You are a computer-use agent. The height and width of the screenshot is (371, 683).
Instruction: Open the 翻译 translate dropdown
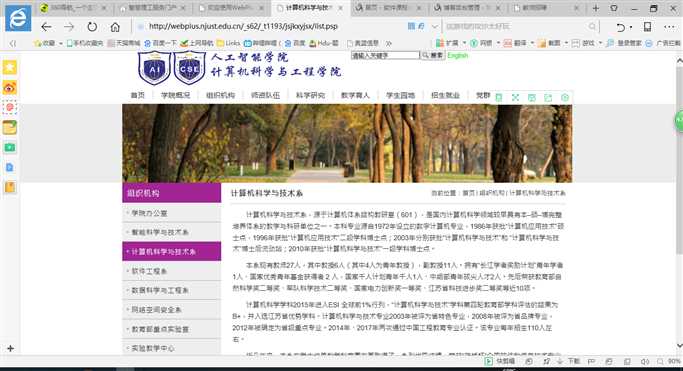[518, 43]
